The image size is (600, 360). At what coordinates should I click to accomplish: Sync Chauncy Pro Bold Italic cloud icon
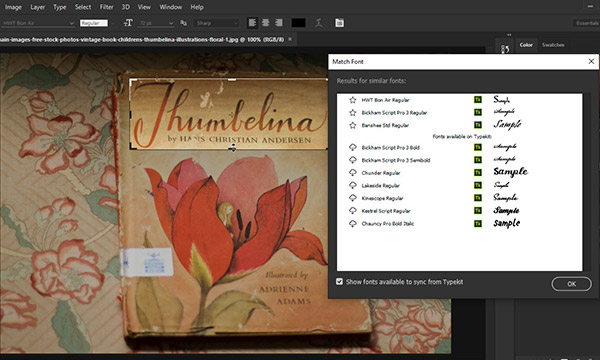pyautogui.click(x=352, y=223)
